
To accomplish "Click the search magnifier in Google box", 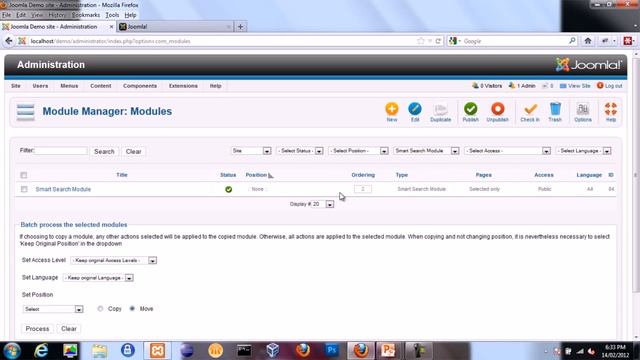I will pyautogui.click(x=572, y=41).
